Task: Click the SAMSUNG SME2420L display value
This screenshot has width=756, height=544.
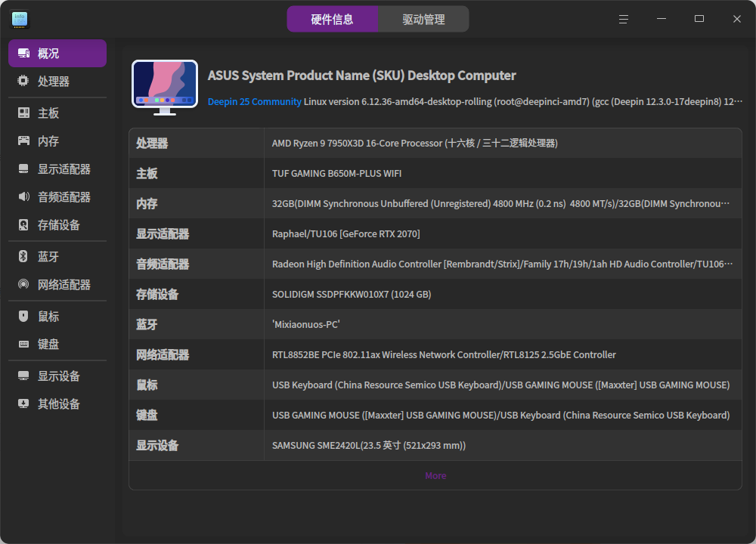Action: pyautogui.click(x=369, y=446)
